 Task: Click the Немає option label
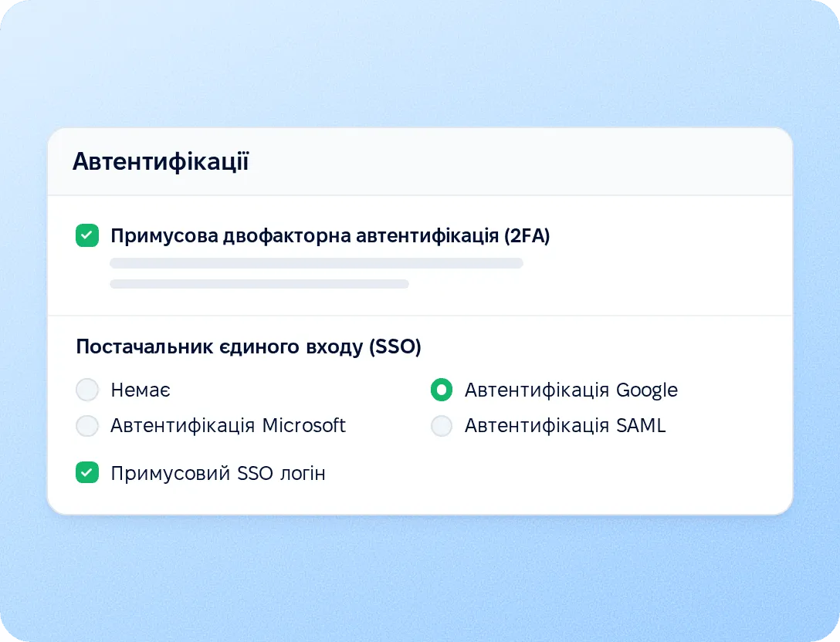pyautogui.click(x=141, y=390)
